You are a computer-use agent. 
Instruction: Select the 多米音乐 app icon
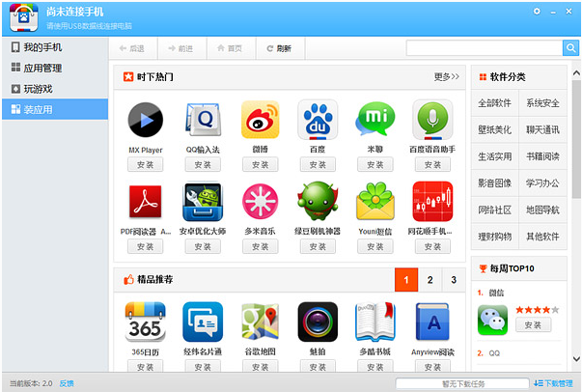261,202
